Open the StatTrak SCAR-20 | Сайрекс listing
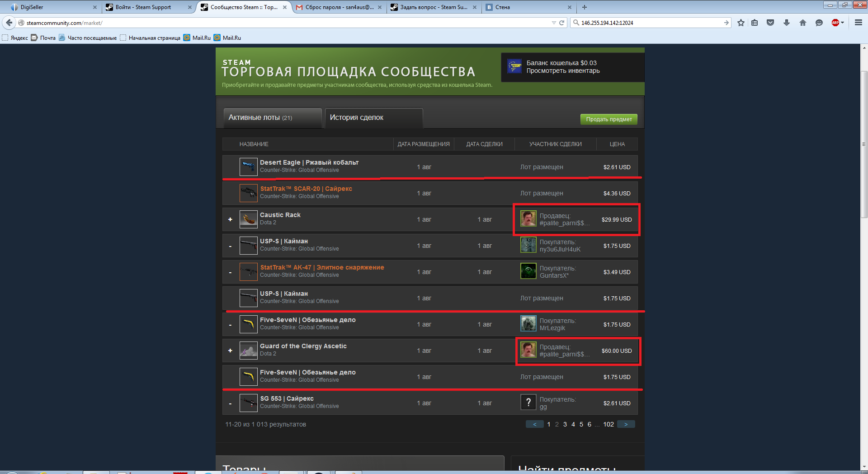Image resolution: width=868 pixels, height=474 pixels. (306, 189)
